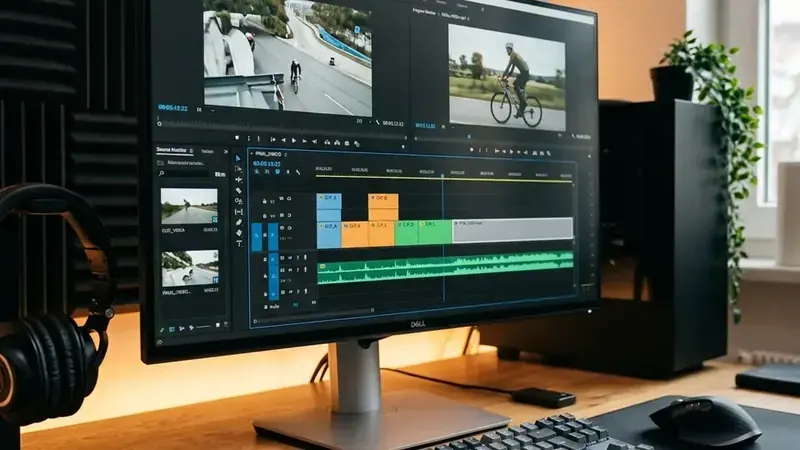The height and width of the screenshot is (450, 800).
Task: Open timeline display settings wrench
Action: 298,173
